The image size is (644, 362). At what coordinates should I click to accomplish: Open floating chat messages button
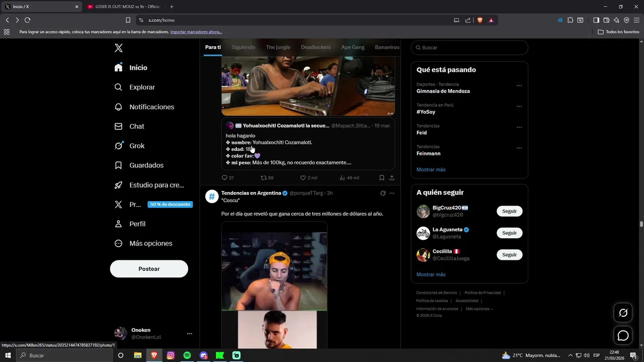[x=623, y=335]
